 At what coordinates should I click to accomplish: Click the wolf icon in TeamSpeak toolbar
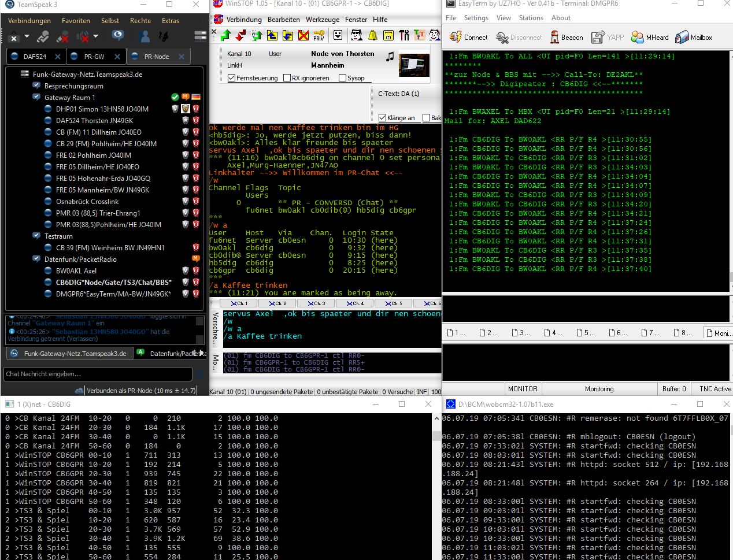coord(164,36)
